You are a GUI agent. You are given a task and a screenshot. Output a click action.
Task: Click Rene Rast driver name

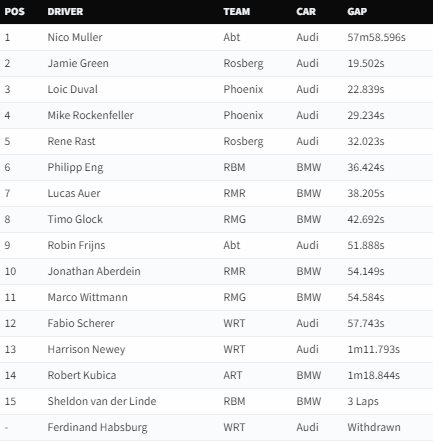(x=71, y=141)
